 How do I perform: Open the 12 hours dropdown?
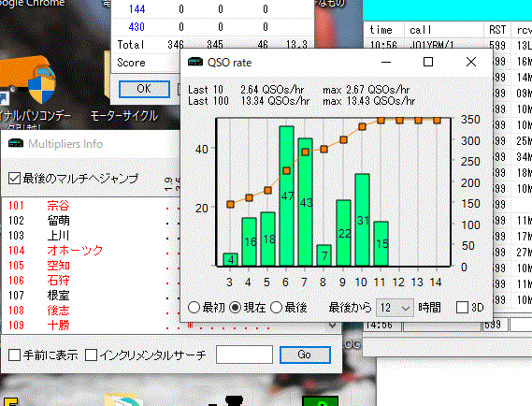(395, 308)
